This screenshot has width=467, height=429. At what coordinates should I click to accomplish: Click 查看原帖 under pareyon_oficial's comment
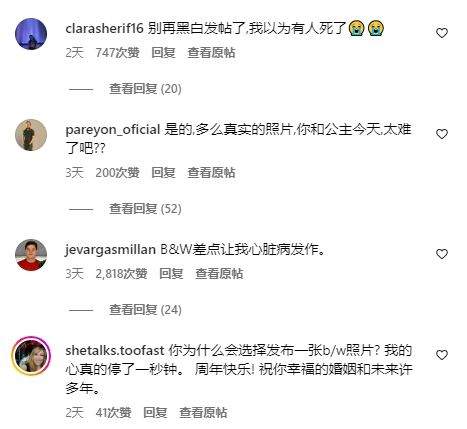pyautogui.click(x=211, y=173)
